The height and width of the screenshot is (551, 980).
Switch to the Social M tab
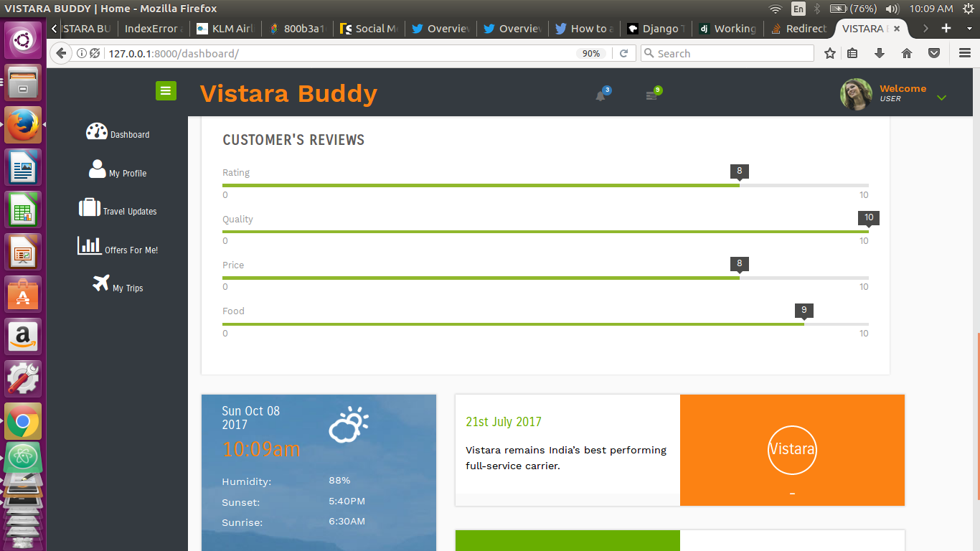(x=369, y=29)
